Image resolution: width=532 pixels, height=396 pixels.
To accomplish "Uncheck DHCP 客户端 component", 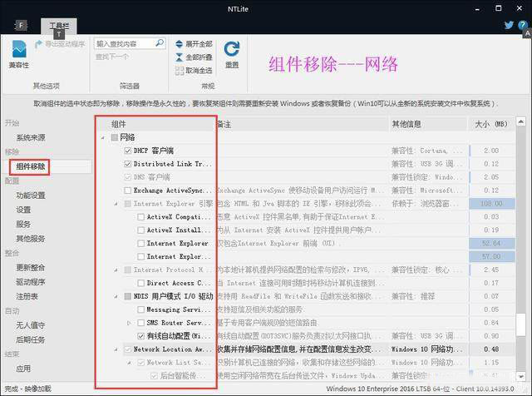I will click(128, 151).
